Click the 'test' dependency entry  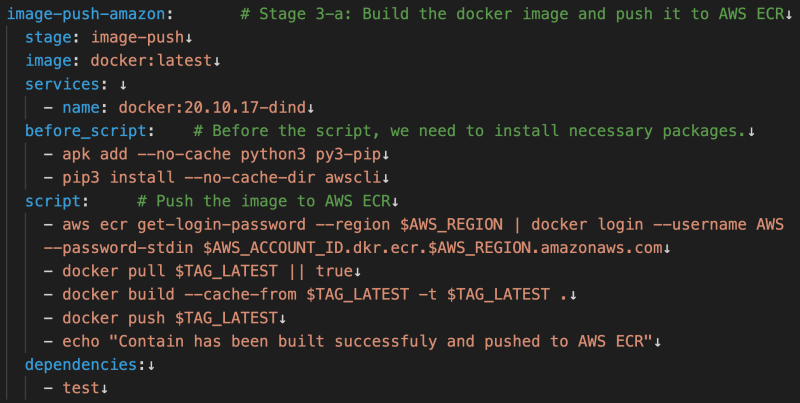[x=81, y=388]
